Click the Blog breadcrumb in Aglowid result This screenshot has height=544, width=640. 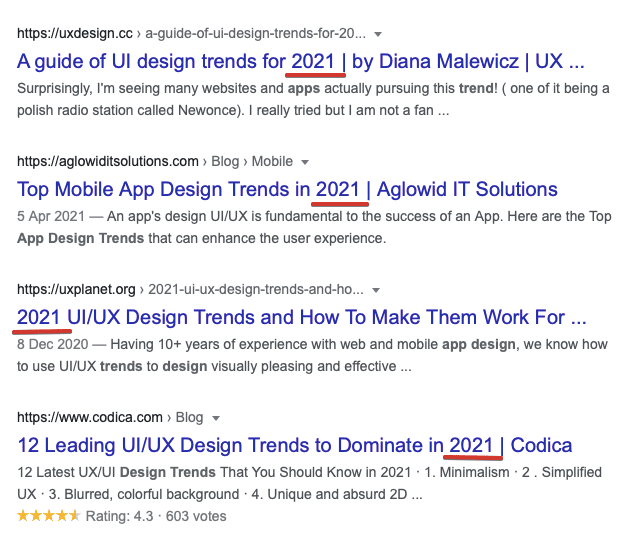click(225, 161)
